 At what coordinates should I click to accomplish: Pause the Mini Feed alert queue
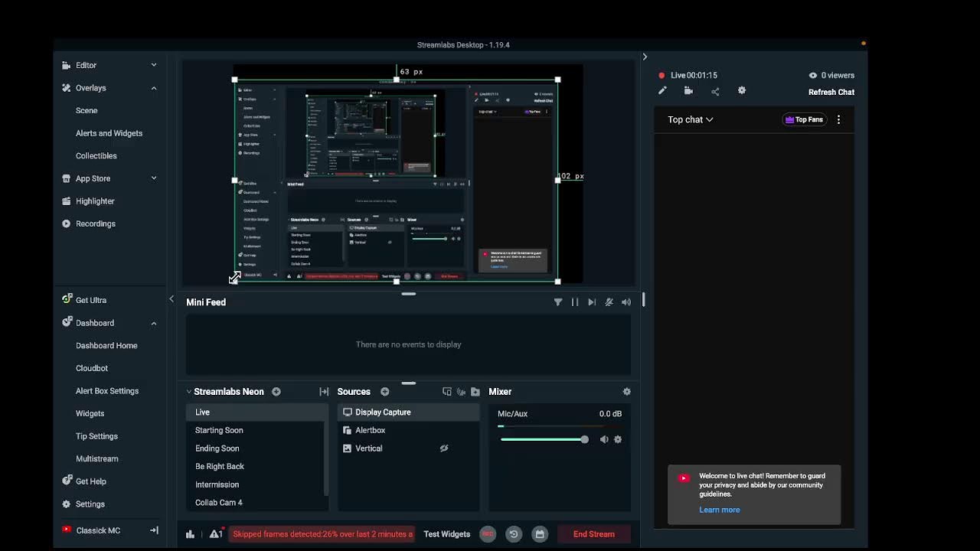(575, 302)
